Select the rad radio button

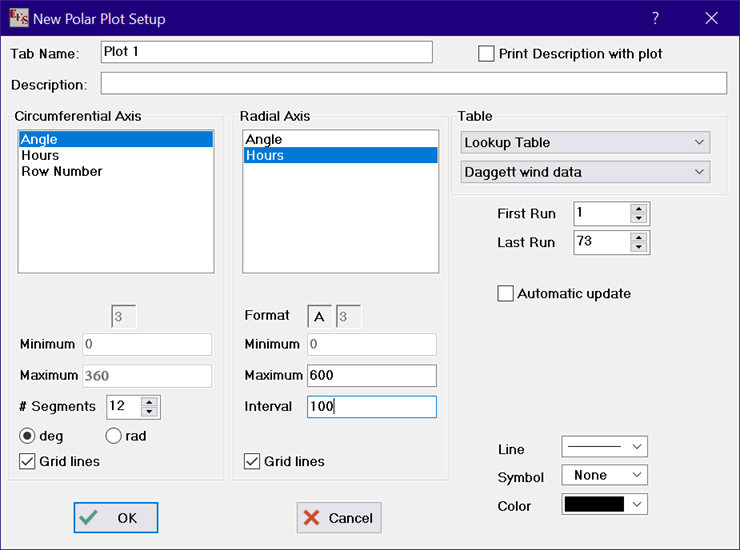point(113,436)
